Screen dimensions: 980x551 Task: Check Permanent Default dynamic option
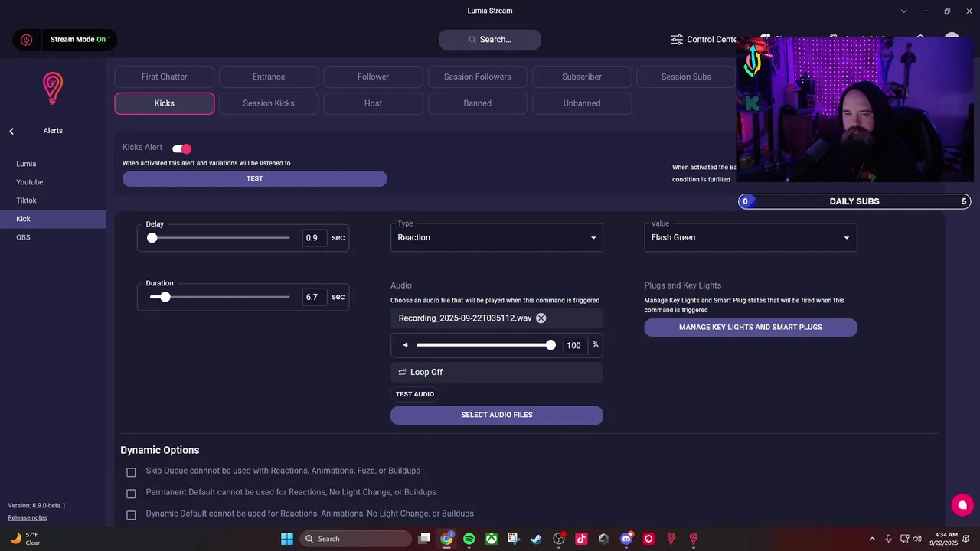[131, 494]
